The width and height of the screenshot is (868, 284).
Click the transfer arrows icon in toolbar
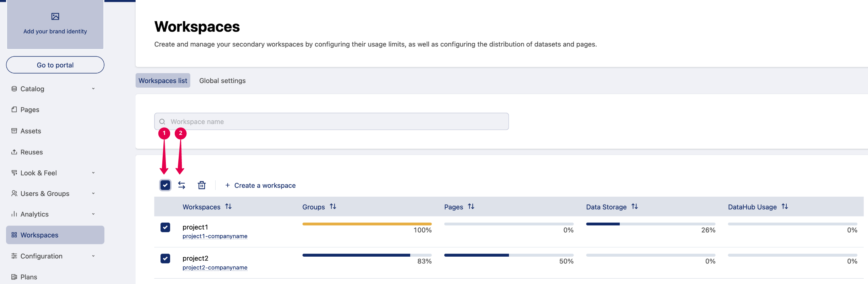(x=181, y=185)
